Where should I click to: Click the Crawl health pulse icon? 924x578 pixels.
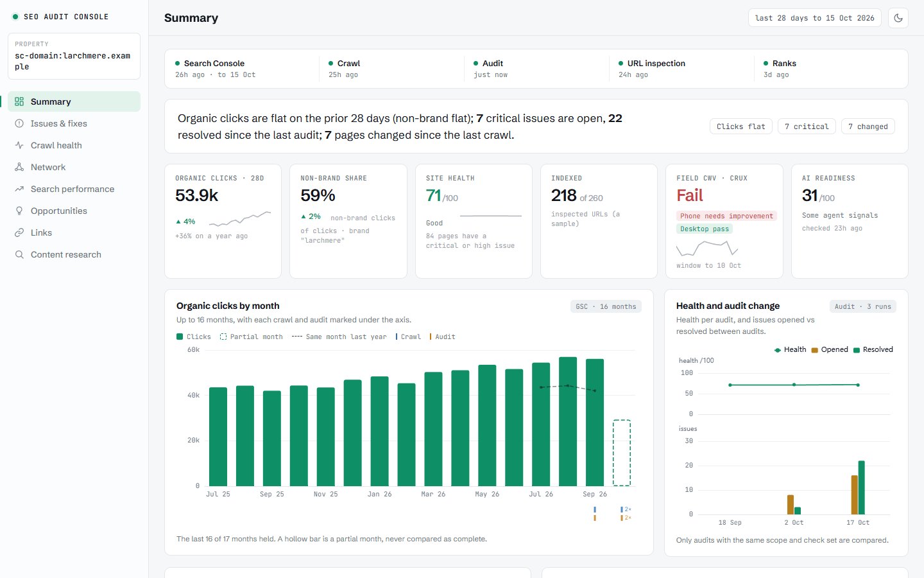point(19,145)
